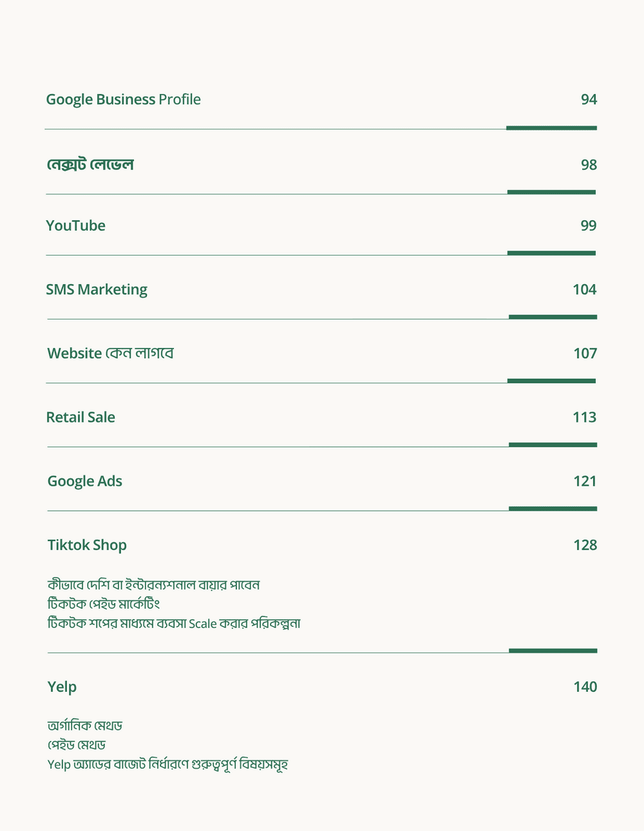This screenshot has width=644, height=831.
Task: Click page number 140 beside Yelp
Action: click(585, 687)
